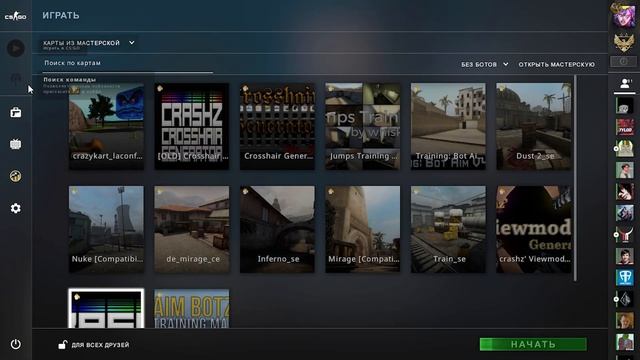
Task: Select the Dust 2_se map thumbnail
Action: (534, 127)
